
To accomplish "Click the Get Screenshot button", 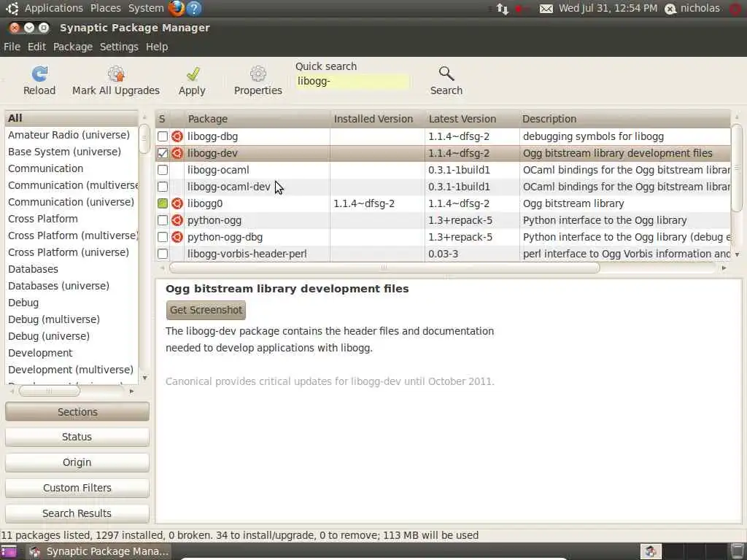I will 206,310.
